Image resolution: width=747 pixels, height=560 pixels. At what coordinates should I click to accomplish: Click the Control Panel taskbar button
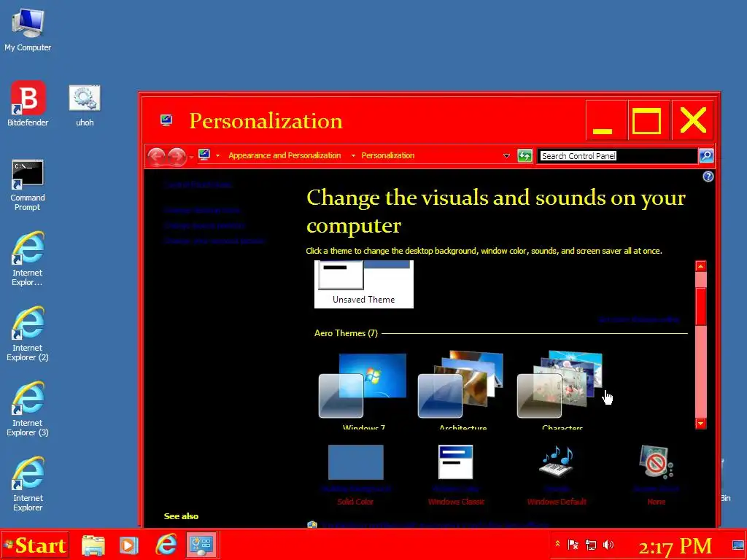201,545
